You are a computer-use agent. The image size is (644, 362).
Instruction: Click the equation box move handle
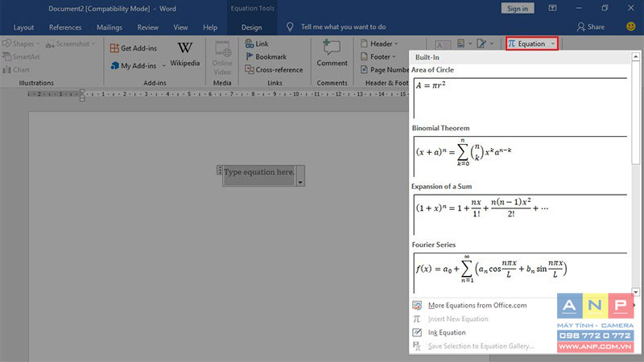pos(219,171)
